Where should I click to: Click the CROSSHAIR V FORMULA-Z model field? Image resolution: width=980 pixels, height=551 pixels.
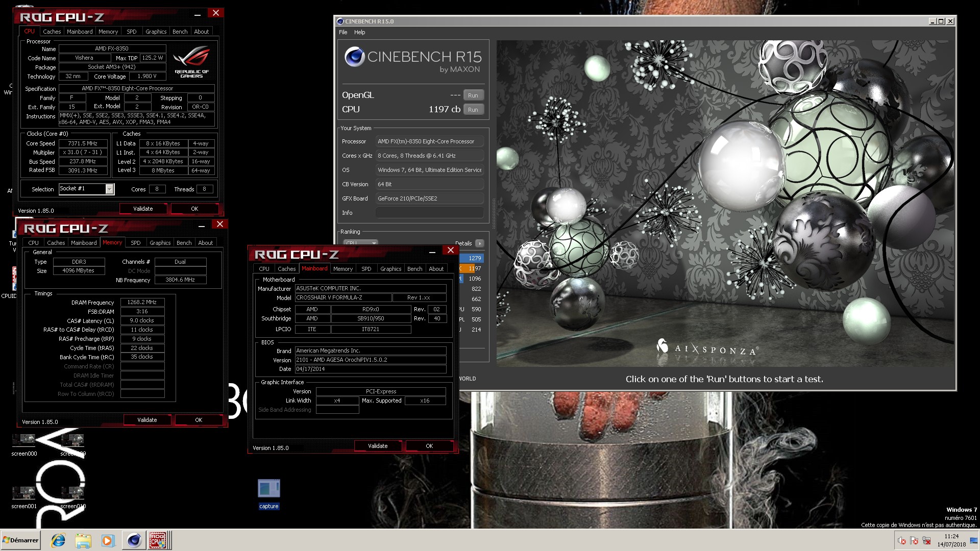point(343,297)
